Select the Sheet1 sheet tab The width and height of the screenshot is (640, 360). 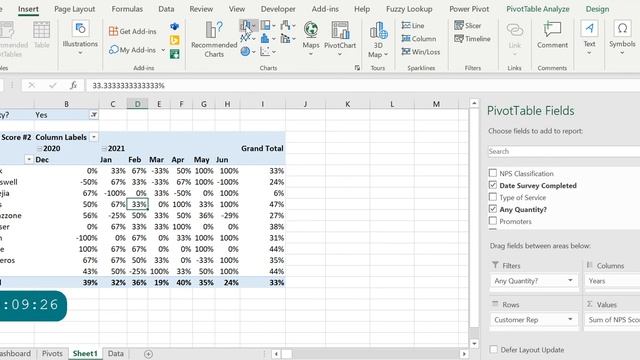(85, 353)
